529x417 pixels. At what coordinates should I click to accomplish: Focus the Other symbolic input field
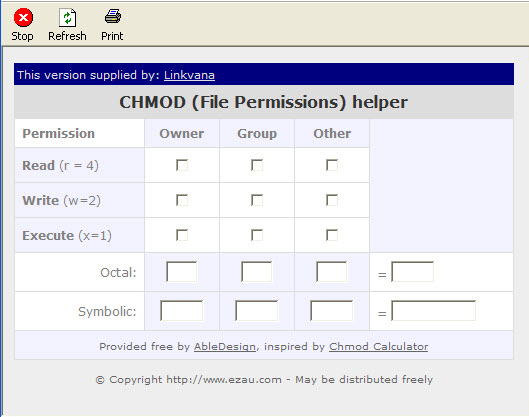332,311
